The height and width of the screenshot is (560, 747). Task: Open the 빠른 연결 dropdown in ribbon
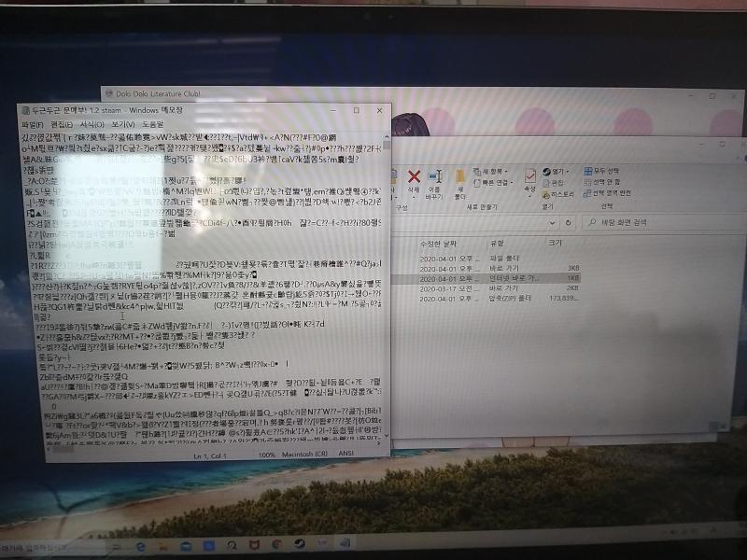[494, 182]
